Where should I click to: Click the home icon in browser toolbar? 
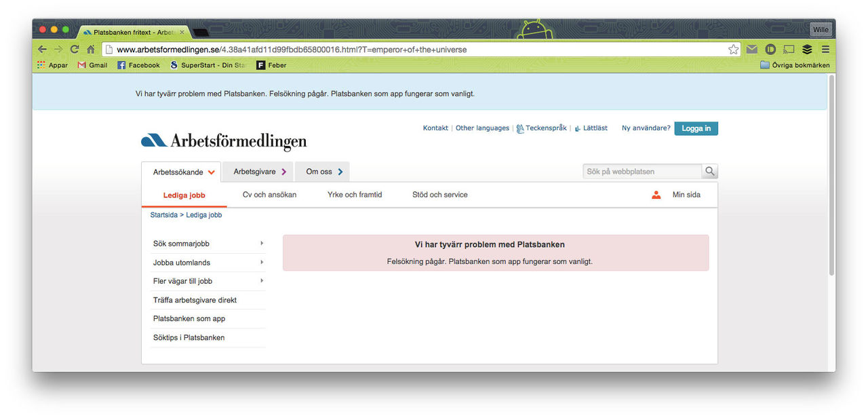[91, 50]
